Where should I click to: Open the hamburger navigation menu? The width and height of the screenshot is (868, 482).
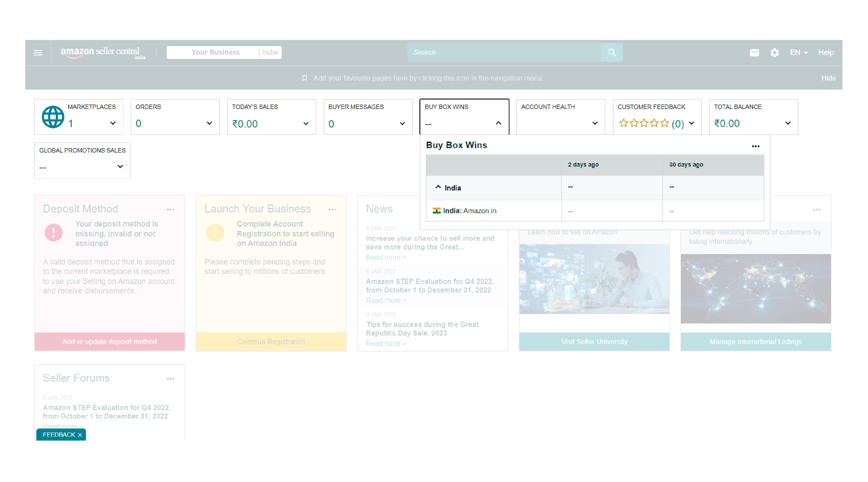coord(38,53)
